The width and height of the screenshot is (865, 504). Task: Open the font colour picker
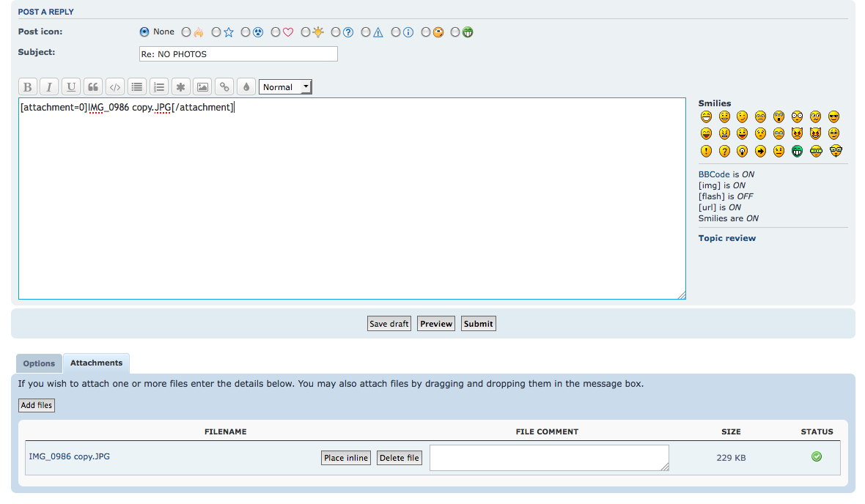246,87
